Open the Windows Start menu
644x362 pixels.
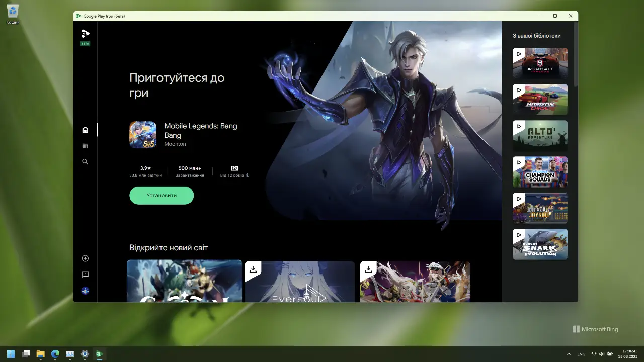click(x=11, y=354)
